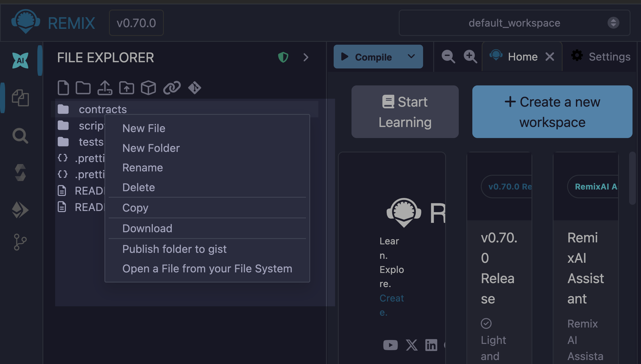Image resolution: width=641 pixels, height=364 pixels.
Task: Open the Deploy & run transactions icon
Action: [20, 210]
